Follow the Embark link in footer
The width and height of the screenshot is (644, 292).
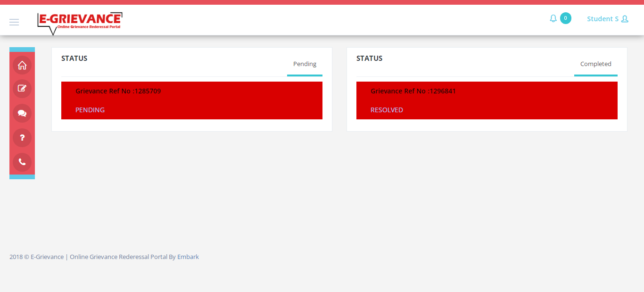(x=188, y=257)
